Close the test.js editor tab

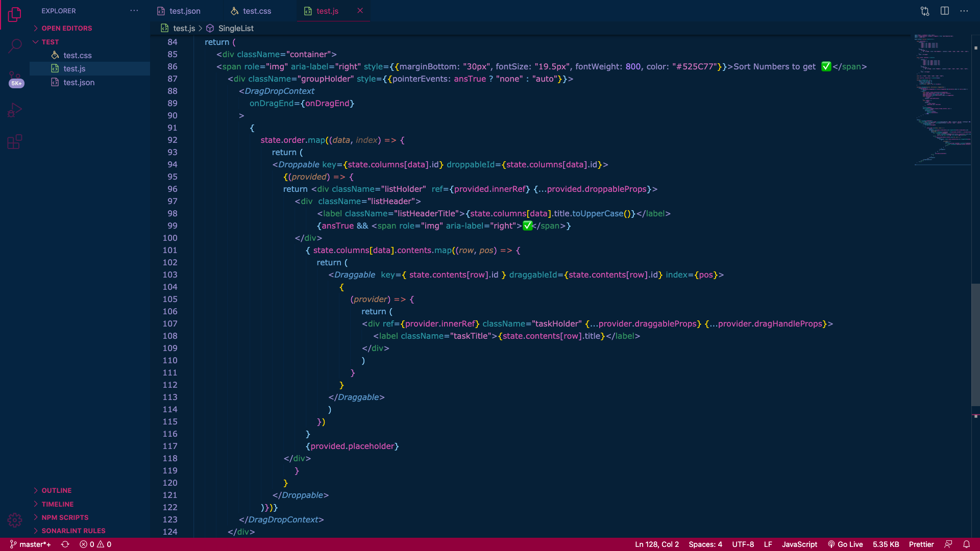tap(360, 11)
